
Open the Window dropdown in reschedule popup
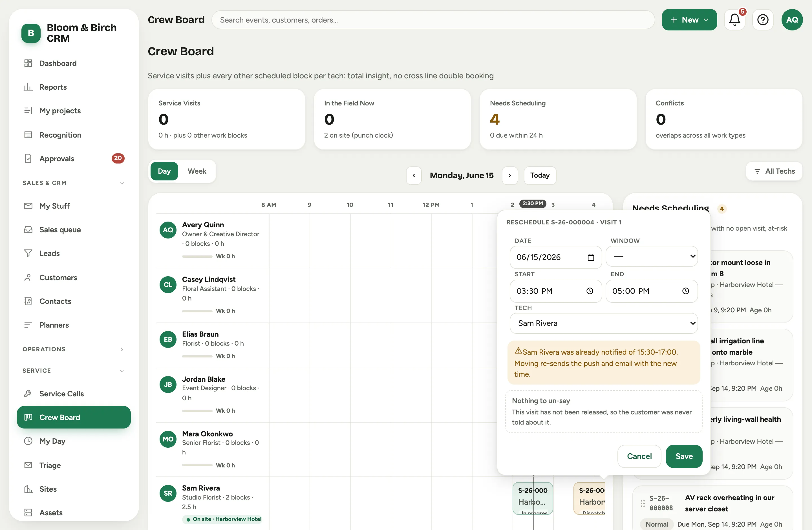tap(651, 256)
